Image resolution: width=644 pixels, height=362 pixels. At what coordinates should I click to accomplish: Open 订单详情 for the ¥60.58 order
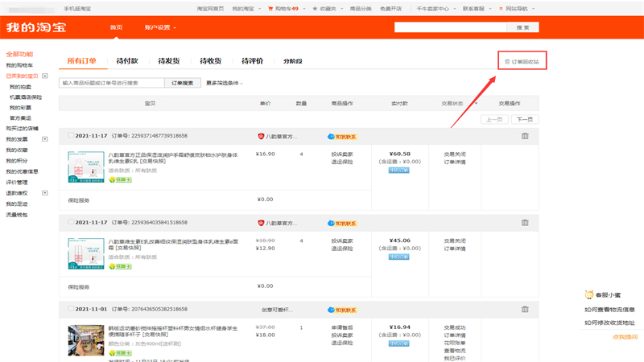click(454, 162)
